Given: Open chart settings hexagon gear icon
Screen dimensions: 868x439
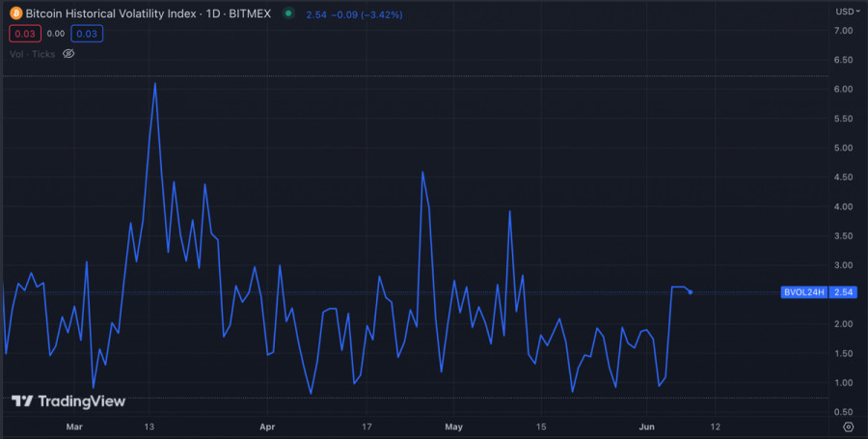Looking at the screenshot, I should [848, 425].
